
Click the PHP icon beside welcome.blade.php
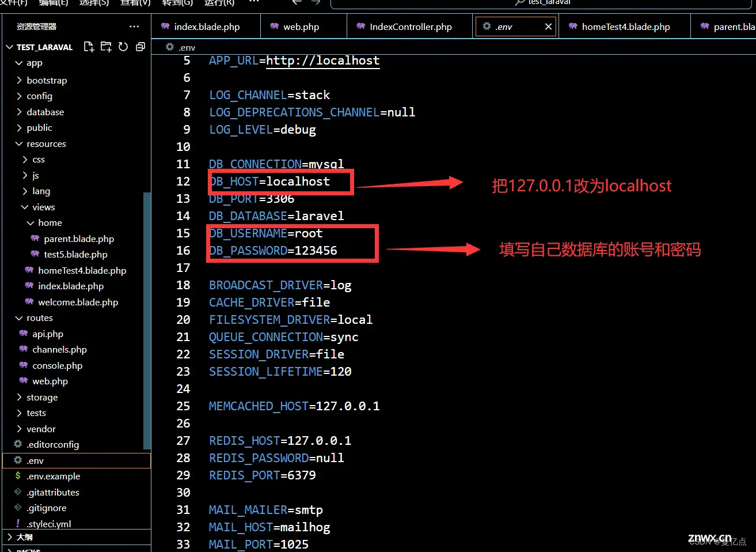point(29,302)
